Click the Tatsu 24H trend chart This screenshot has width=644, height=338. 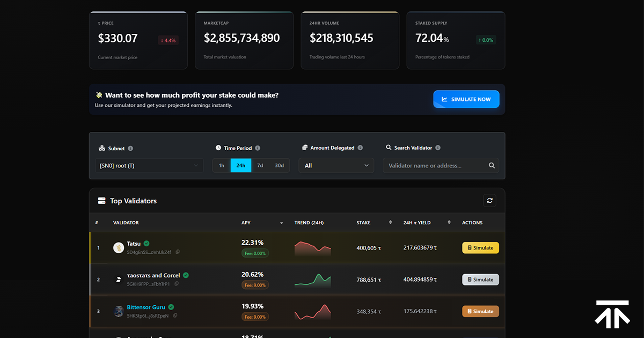312,248
